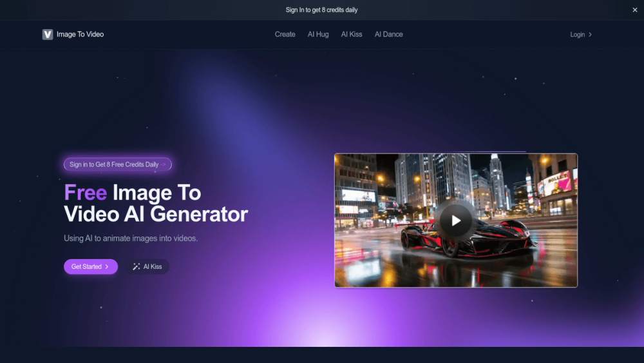Click the arrow in the free credits pill
Viewport: 644px width, 363px height.
[163, 164]
